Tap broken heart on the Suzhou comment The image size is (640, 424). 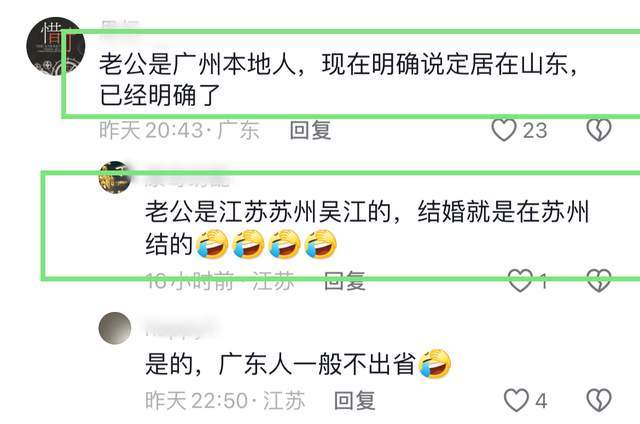[x=599, y=280]
